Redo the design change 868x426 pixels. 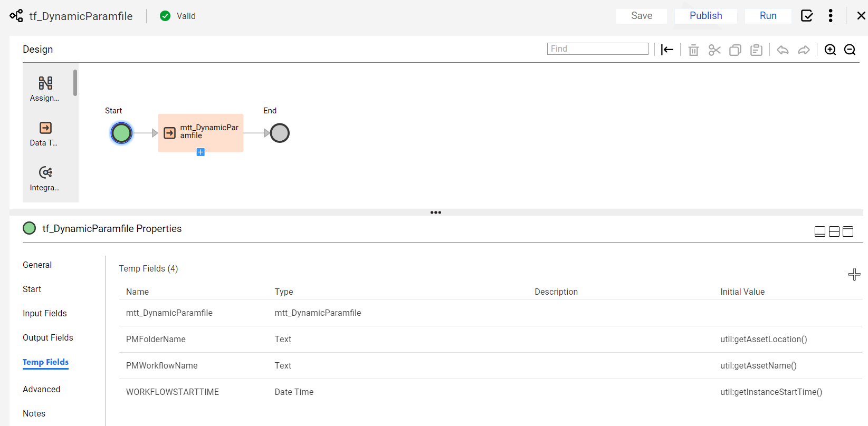click(x=804, y=50)
